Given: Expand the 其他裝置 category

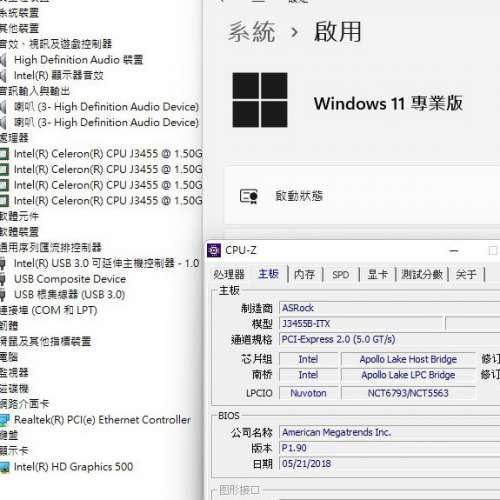Looking at the screenshot, I should tap(19, 28).
